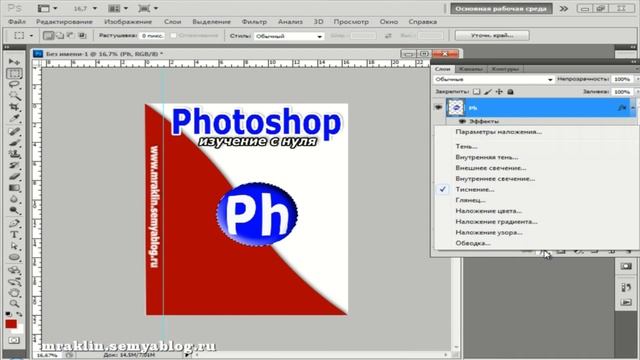Lock all layer attributes

point(510,92)
